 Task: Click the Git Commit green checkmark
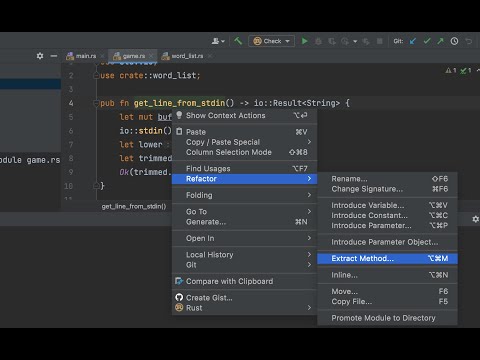[427, 41]
